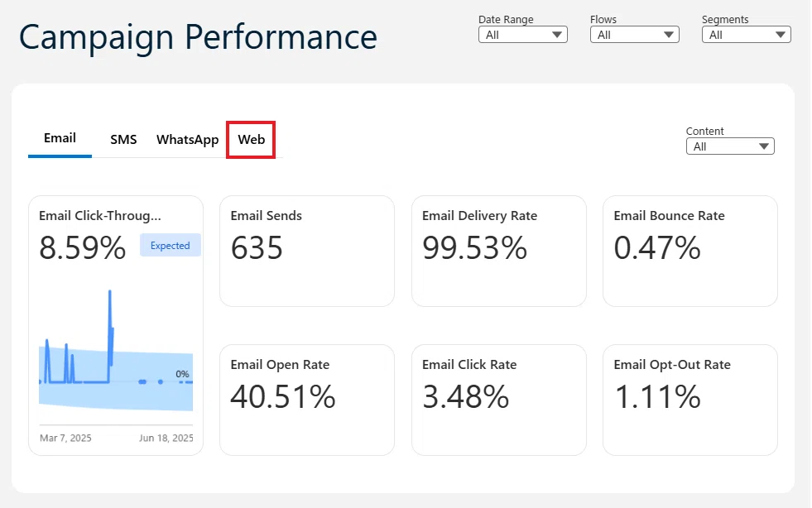Open the Email Sends metric card
Image resolution: width=812 pixels, height=508 pixels.
point(307,252)
